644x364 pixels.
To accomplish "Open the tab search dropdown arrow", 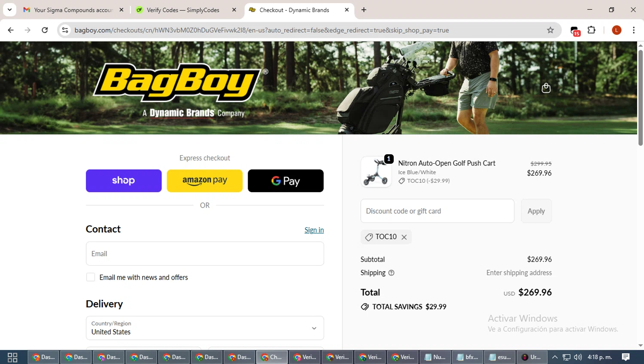I will (9, 9).
